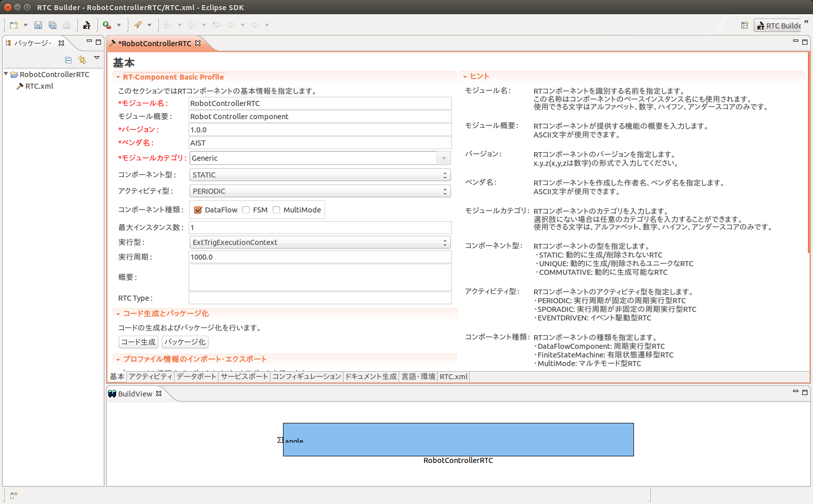The height and width of the screenshot is (504, 813).
Task: Open the package explorer view menu triangle
Action: (x=97, y=58)
